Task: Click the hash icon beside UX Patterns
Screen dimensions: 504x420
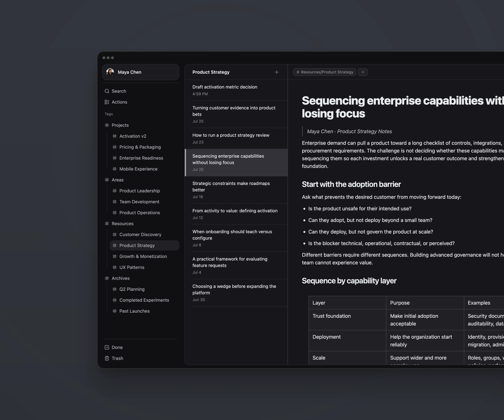Action: tap(114, 267)
